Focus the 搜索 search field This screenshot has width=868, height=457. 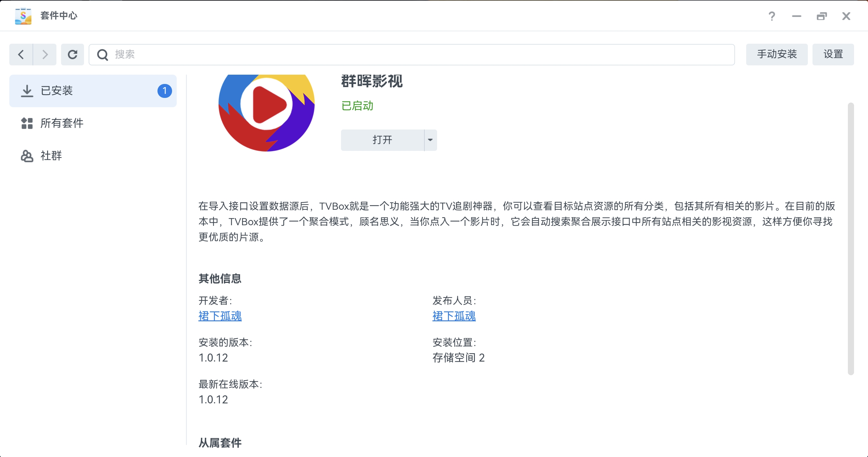click(411, 55)
